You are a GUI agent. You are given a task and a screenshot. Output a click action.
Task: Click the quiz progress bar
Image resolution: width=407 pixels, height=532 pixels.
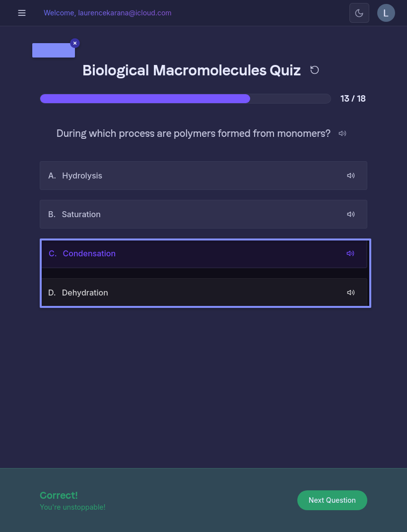tap(185, 99)
